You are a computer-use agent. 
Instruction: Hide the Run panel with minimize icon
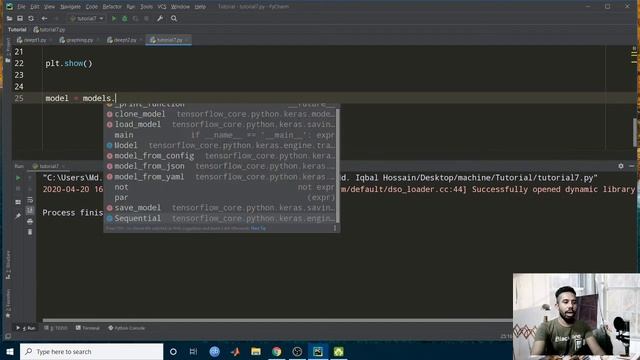(x=631, y=166)
